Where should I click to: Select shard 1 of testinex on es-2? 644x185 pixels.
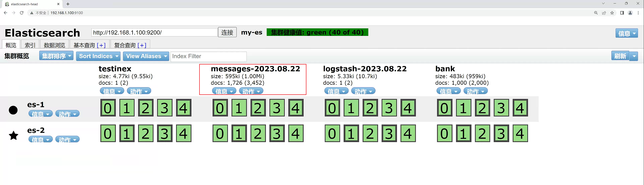pos(127,133)
